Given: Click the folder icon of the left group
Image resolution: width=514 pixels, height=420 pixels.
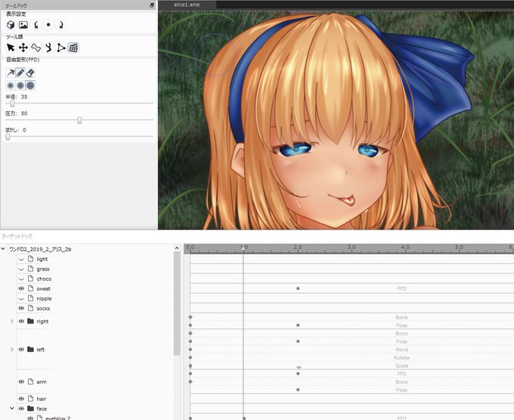Looking at the screenshot, I should [x=30, y=349].
